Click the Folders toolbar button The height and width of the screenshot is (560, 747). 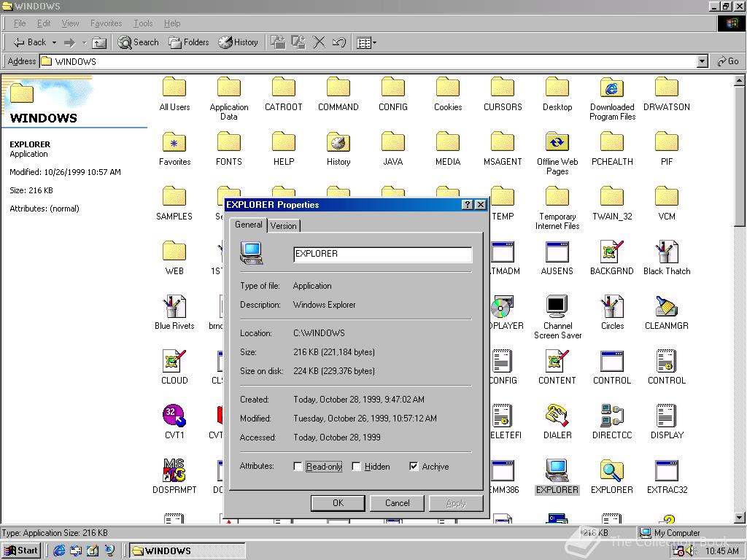pyautogui.click(x=189, y=42)
